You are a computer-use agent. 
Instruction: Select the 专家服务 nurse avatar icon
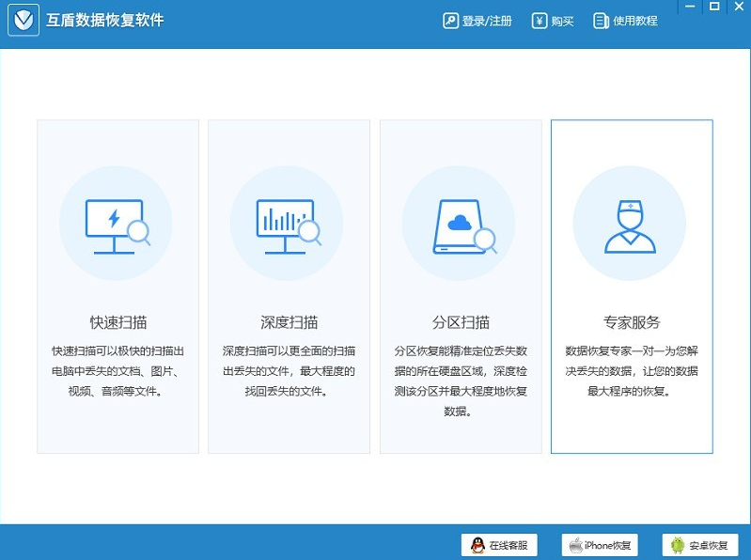click(630, 226)
